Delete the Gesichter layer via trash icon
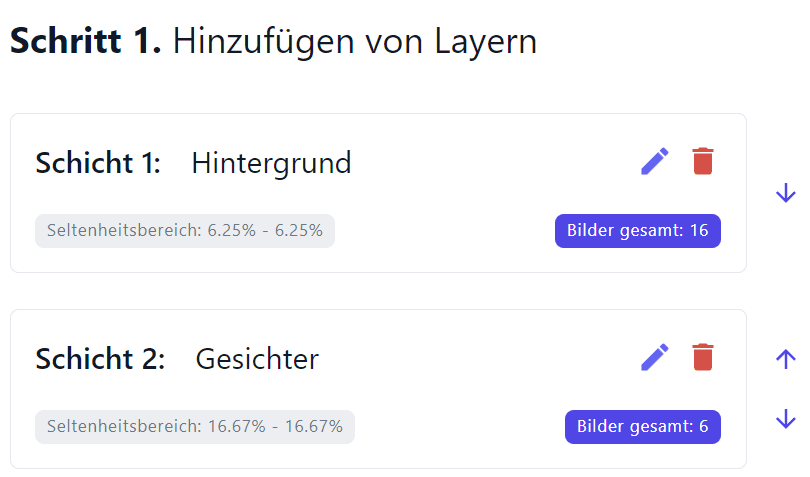 (x=703, y=357)
